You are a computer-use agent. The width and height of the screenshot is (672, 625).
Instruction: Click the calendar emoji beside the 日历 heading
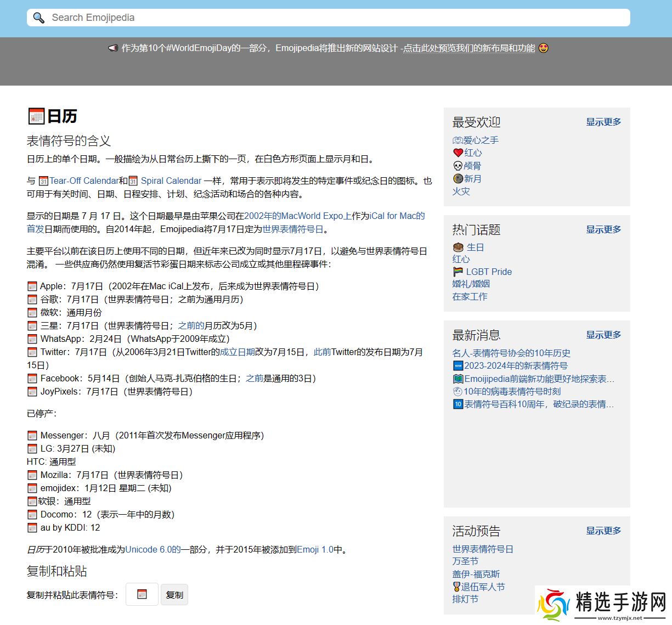[36, 116]
